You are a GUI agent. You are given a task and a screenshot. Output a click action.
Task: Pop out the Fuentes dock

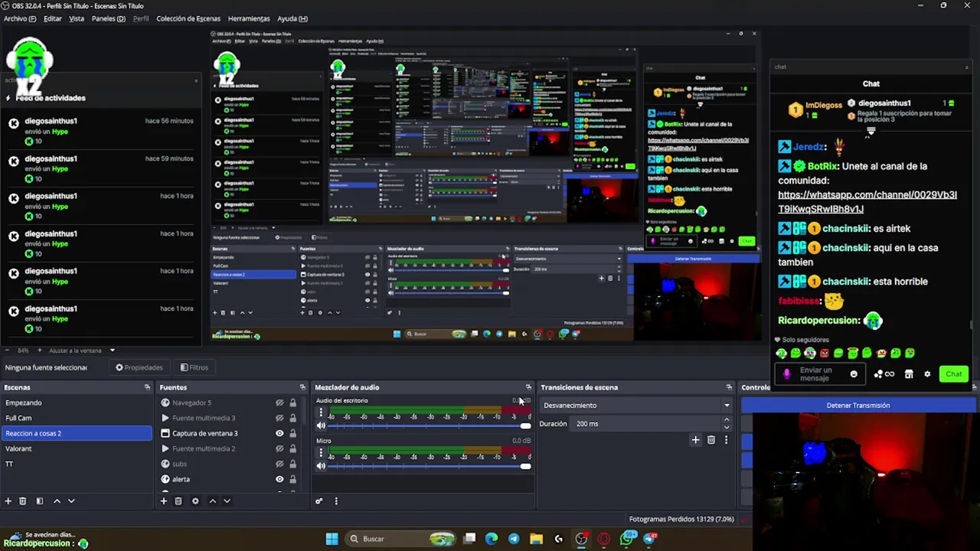tap(302, 387)
